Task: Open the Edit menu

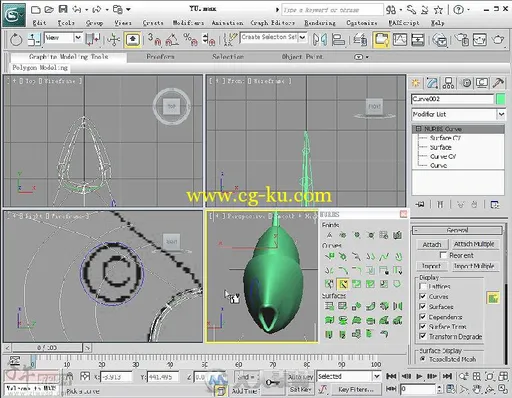Action: pos(39,23)
